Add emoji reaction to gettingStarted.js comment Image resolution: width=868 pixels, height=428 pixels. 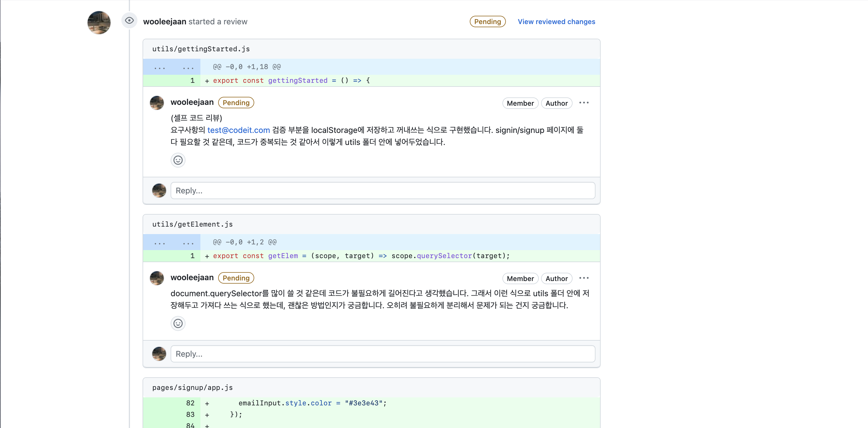[178, 160]
